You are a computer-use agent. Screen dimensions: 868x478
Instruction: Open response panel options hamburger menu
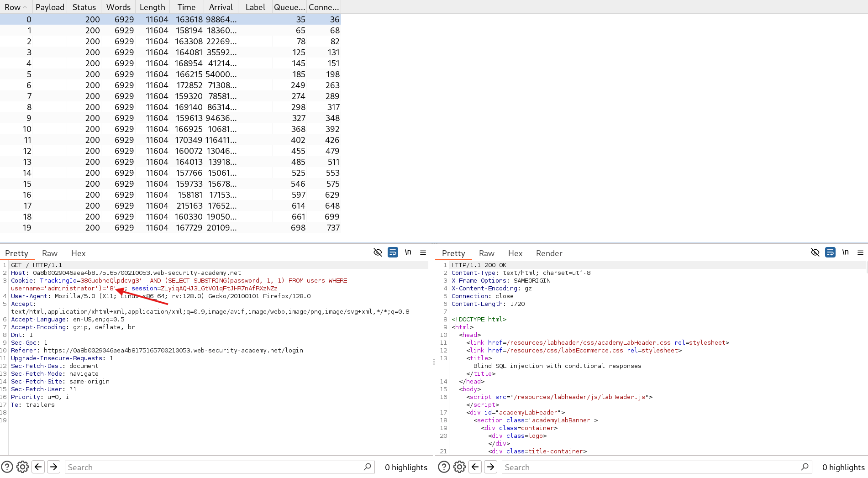861,252
